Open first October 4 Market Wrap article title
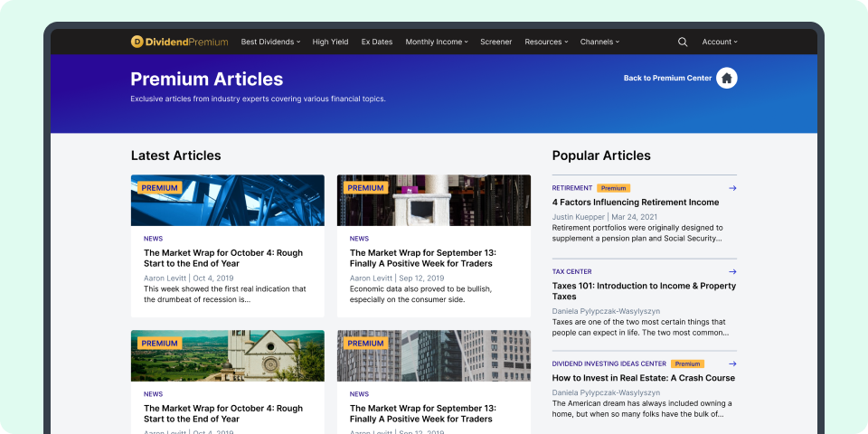This screenshot has width=868, height=434. [x=223, y=258]
